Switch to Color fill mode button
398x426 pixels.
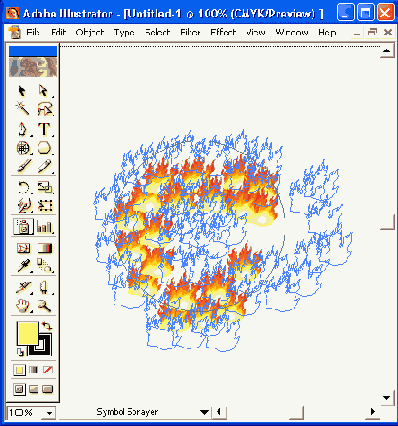tap(19, 370)
